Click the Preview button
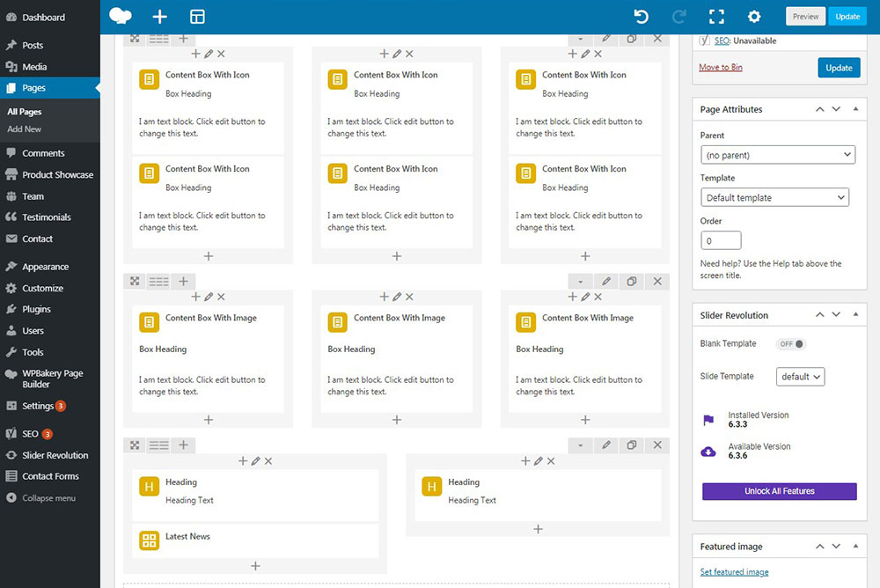The height and width of the screenshot is (588, 880). (805, 17)
